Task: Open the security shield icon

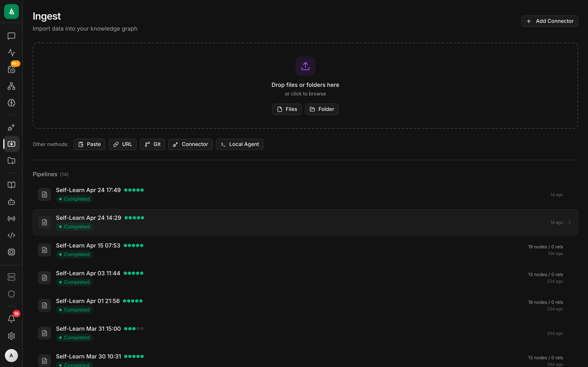Action: coord(11,294)
